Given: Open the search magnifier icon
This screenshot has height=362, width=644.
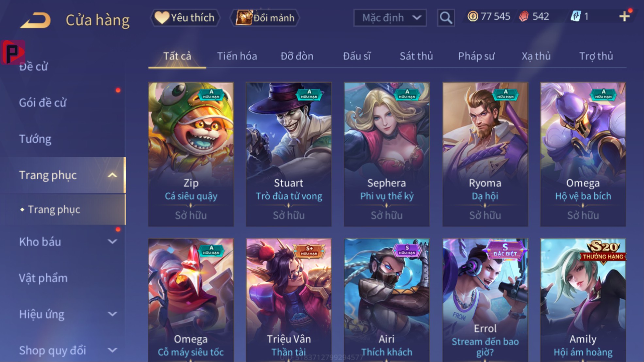Looking at the screenshot, I should point(446,18).
